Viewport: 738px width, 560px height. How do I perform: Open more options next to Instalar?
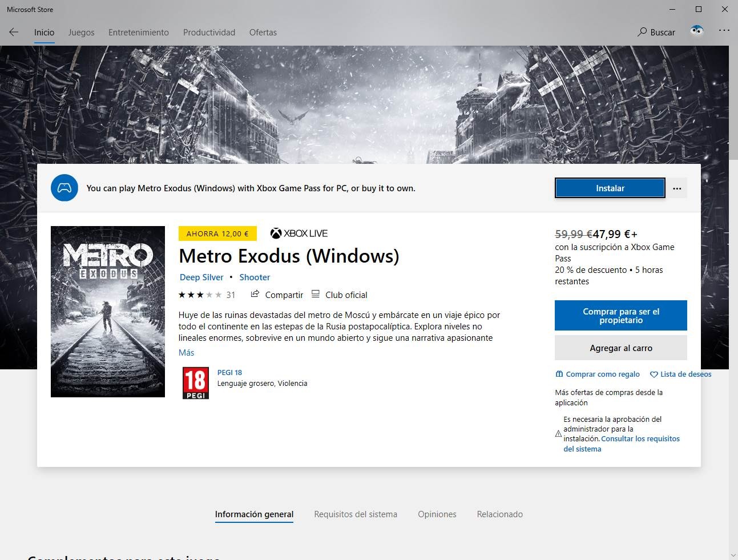click(677, 188)
